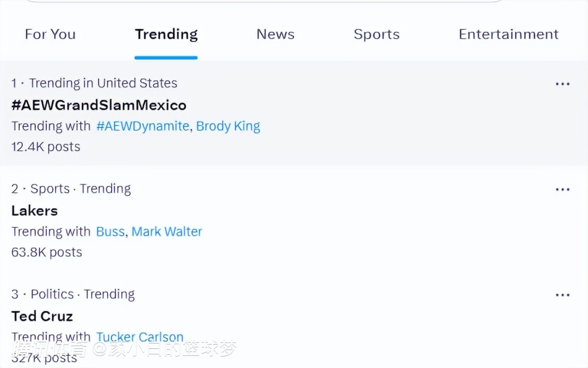
Task: Open the Ted Cruz trending topic title
Action: 42,316
